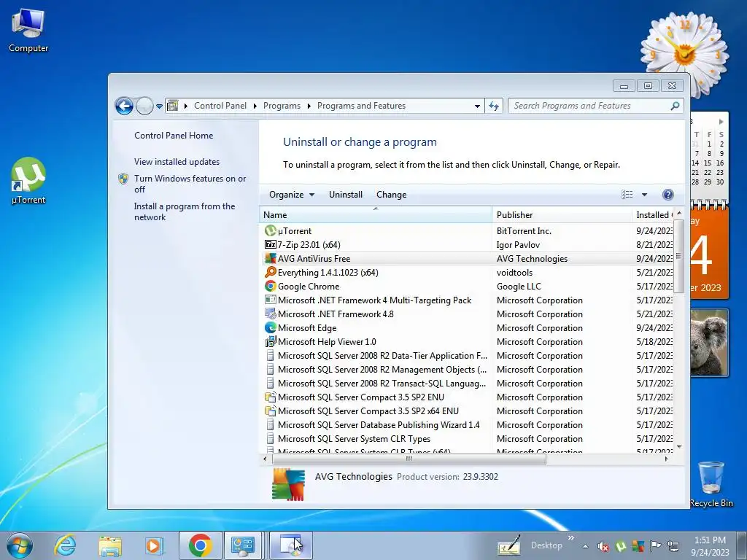Expand the arrow after Control Panel in the breadcrumb
The height and width of the screenshot is (560, 747).
click(255, 106)
